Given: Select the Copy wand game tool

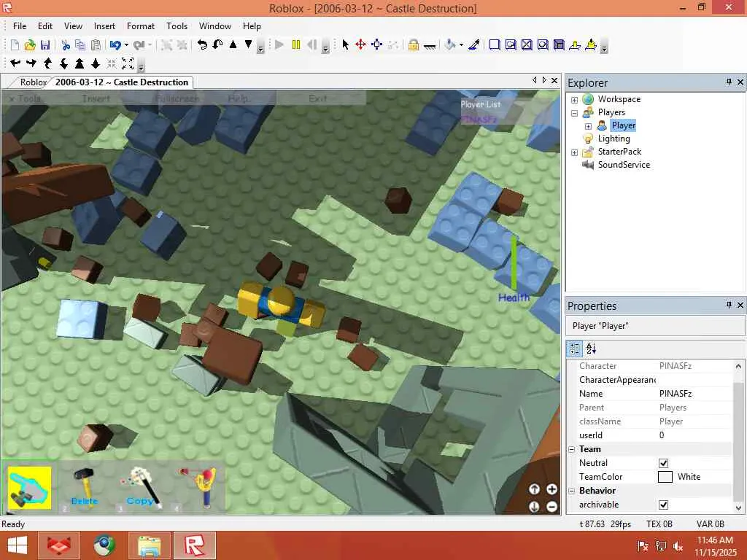Looking at the screenshot, I should click(141, 488).
